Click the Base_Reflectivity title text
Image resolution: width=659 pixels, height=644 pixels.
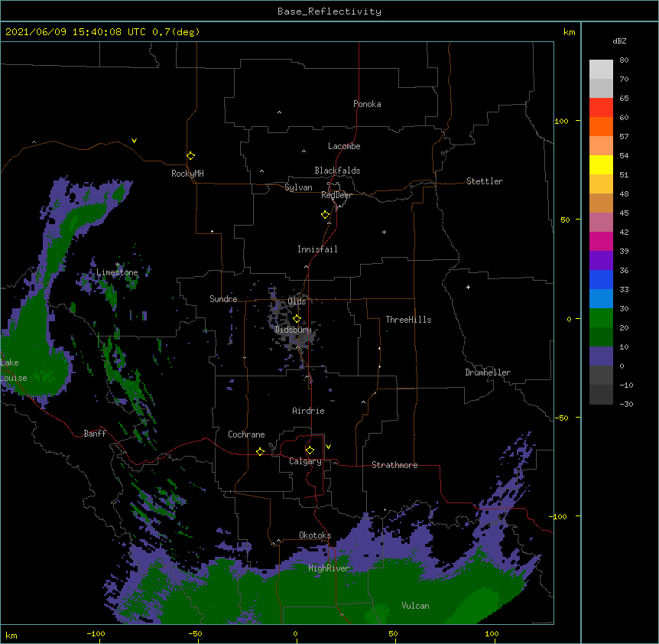click(x=329, y=11)
